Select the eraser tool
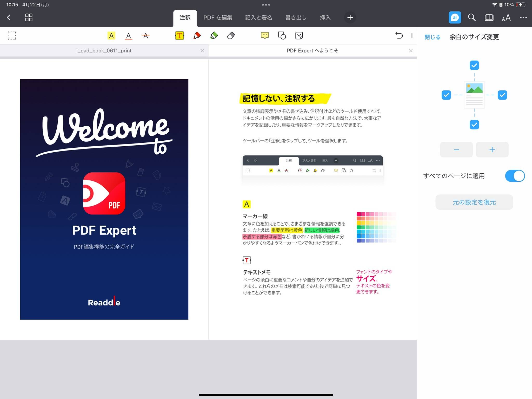This screenshot has height=399, width=532. coord(231,35)
